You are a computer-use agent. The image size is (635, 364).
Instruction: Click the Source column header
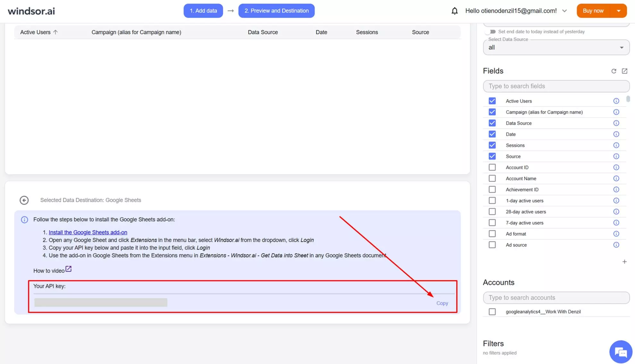(x=420, y=32)
